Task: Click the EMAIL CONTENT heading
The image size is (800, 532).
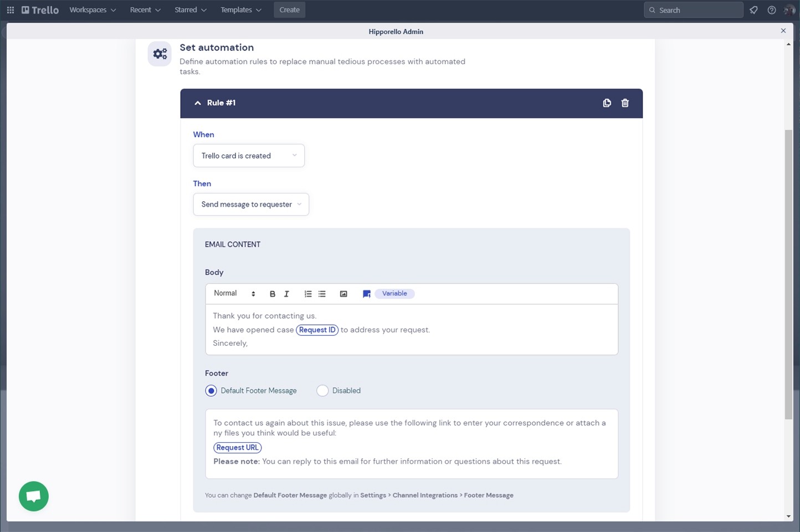Action: click(x=233, y=244)
